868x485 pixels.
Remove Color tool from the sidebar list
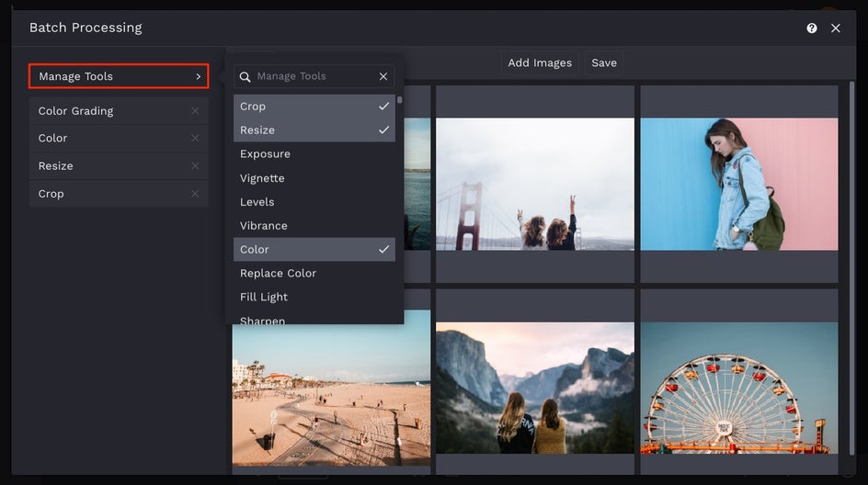coord(195,139)
